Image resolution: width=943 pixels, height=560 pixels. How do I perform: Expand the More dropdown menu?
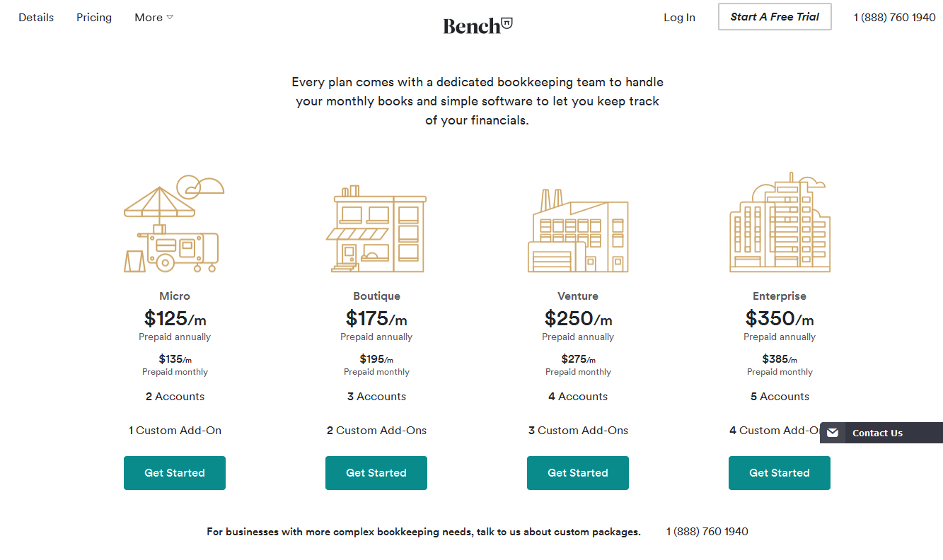[154, 18]
